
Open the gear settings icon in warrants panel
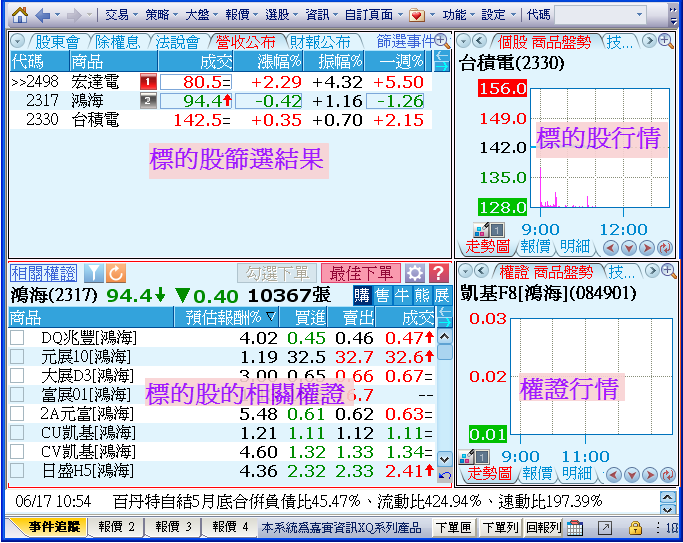tap(415, 273)
